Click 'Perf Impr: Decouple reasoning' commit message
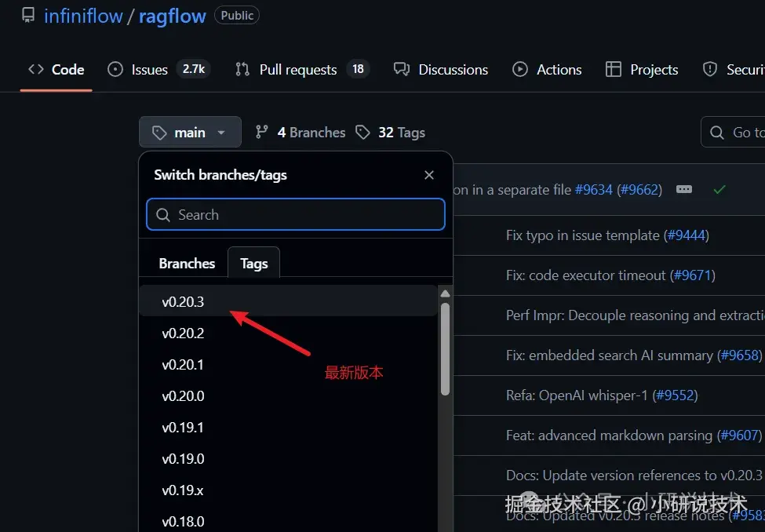 (x=636, y=315)
